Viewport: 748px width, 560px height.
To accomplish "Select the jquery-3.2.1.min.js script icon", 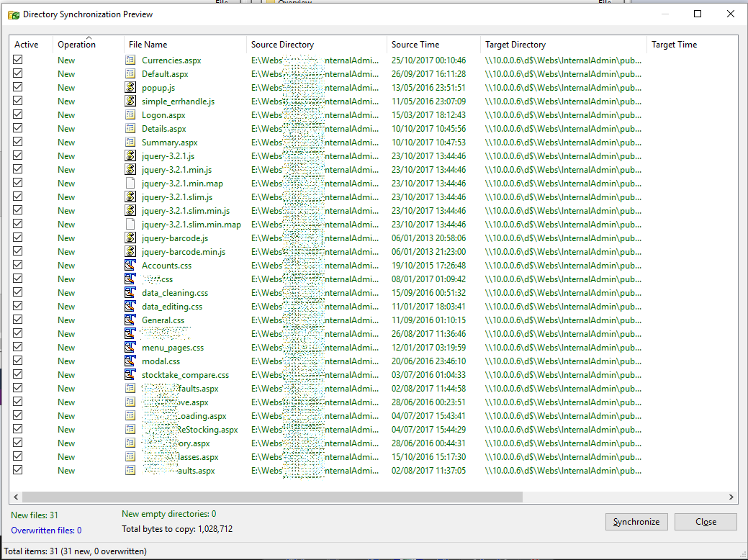I will pyautogui.click(x=130, y=169).
